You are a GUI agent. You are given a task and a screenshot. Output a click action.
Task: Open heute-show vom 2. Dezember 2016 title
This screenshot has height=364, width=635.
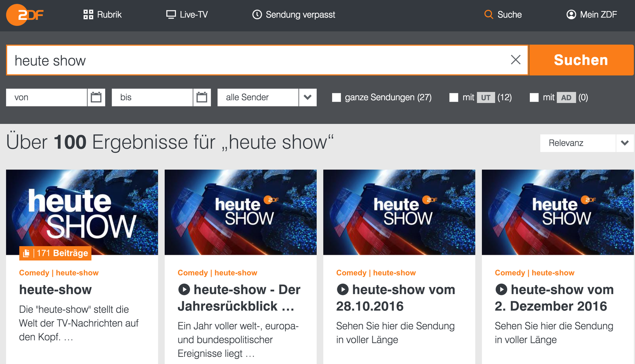coord(554,298)
